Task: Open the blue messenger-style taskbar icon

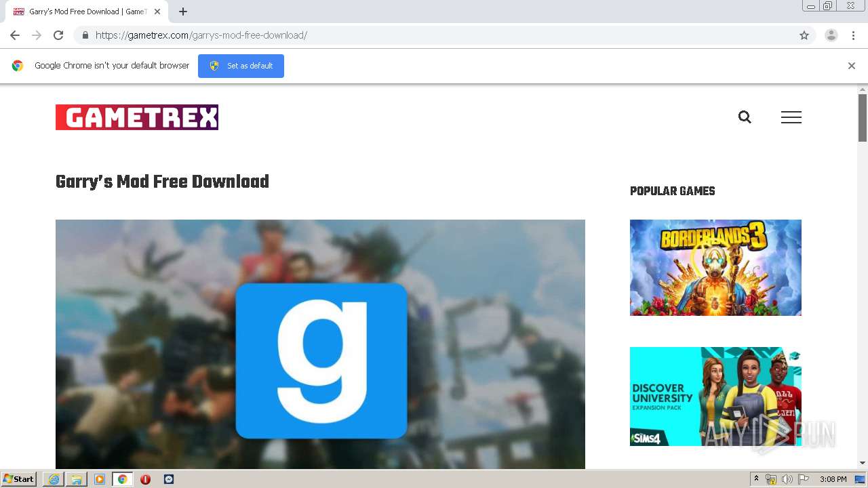Action: coord(169,479)
